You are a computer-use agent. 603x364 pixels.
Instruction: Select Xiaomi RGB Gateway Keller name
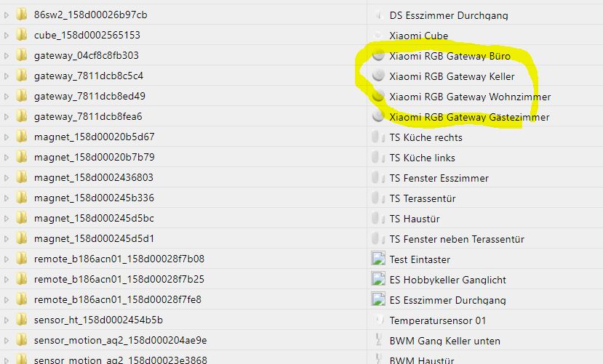452,76
